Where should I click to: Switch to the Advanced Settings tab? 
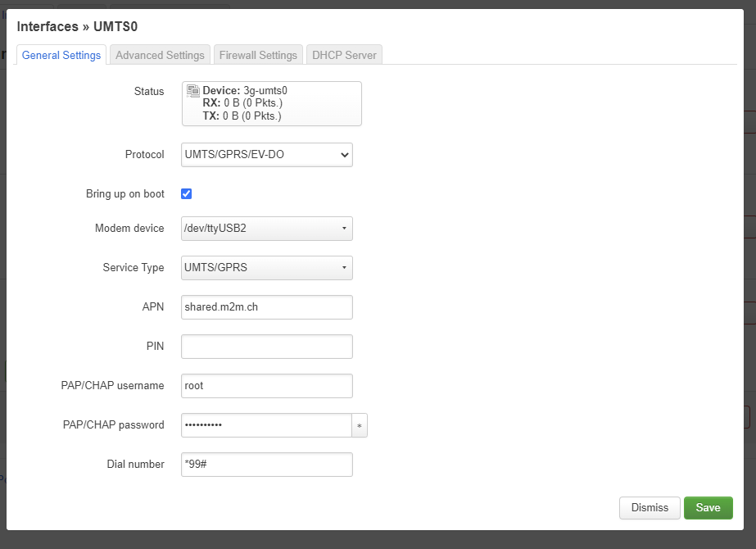(160, 55)
